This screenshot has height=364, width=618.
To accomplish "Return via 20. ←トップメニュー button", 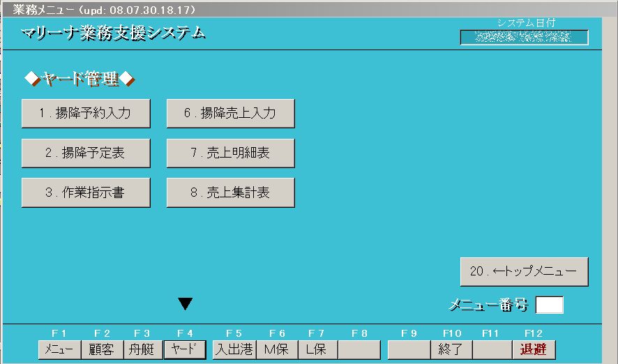I will [x=524, y=272].
